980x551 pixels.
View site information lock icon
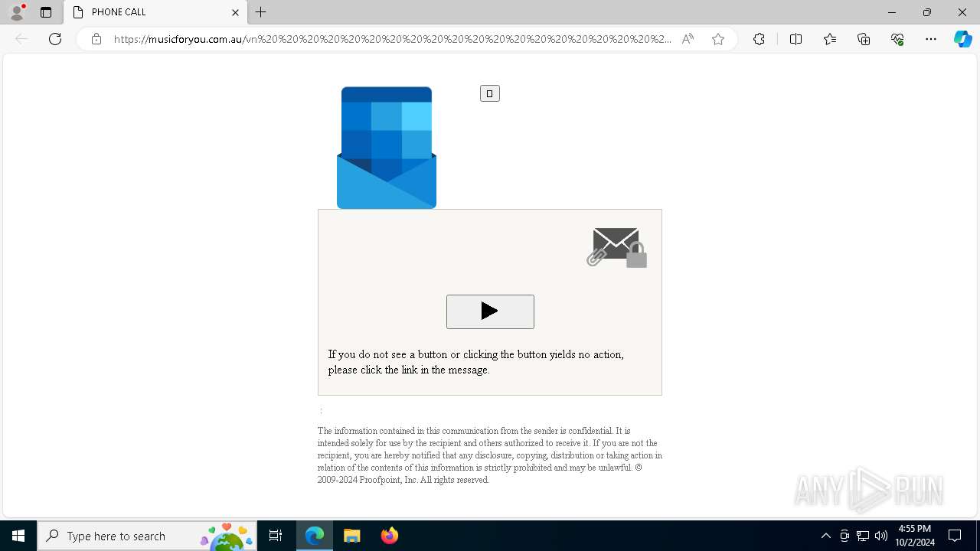pos(96,39)
